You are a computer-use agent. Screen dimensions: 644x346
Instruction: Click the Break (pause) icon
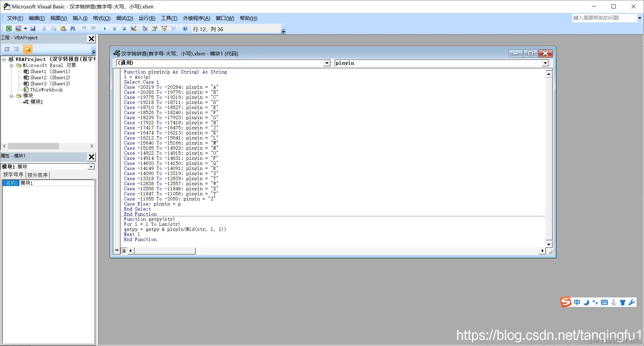(x=114, y=29)
